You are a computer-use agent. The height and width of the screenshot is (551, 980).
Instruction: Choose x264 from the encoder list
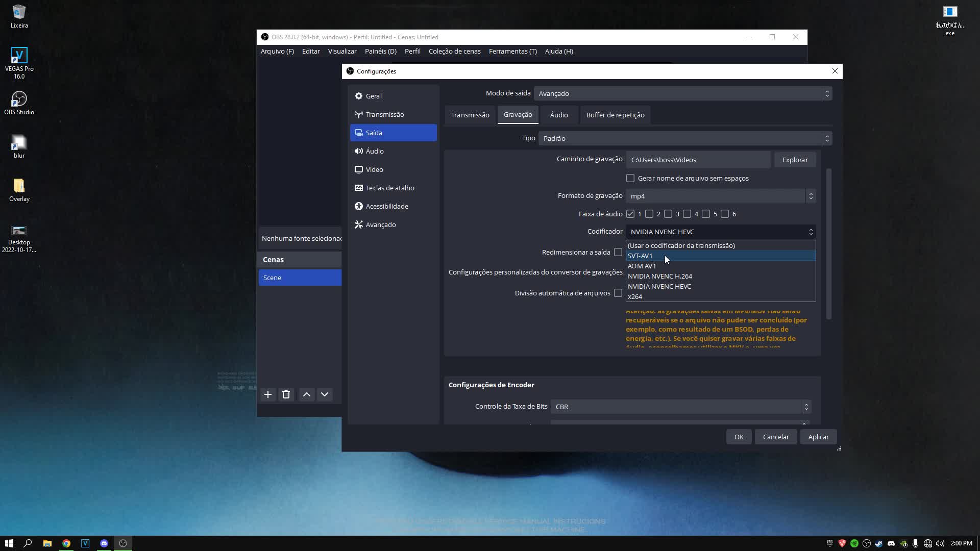tap(635, 296)
